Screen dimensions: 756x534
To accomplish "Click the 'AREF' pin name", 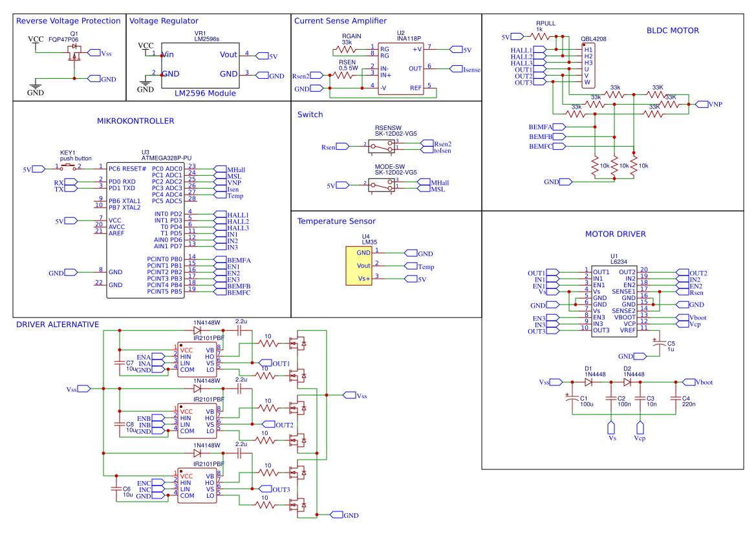I will tap(116, 233).
